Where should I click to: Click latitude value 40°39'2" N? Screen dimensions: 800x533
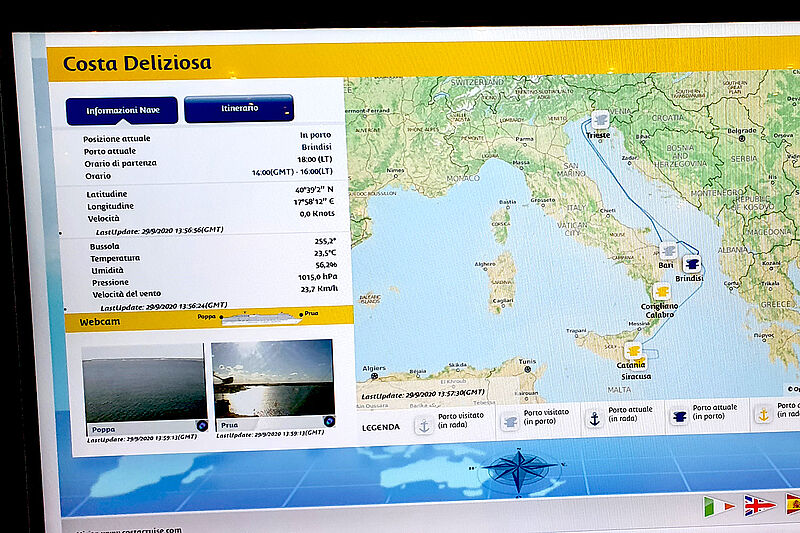[x=314, y=190]
